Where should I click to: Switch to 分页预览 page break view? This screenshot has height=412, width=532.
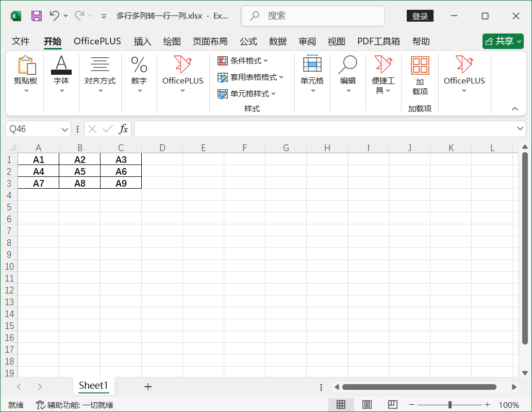tap(393, 404)
